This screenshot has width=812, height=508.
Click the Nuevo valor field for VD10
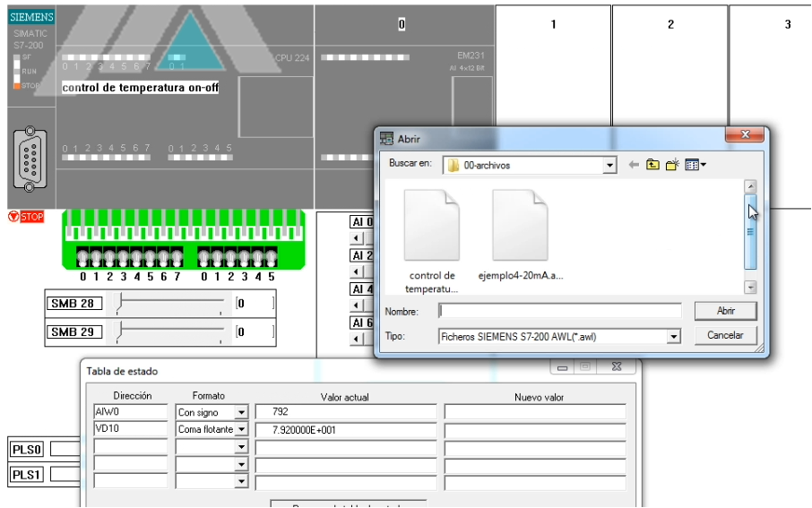pyautogui.click(x=535, y=430)
